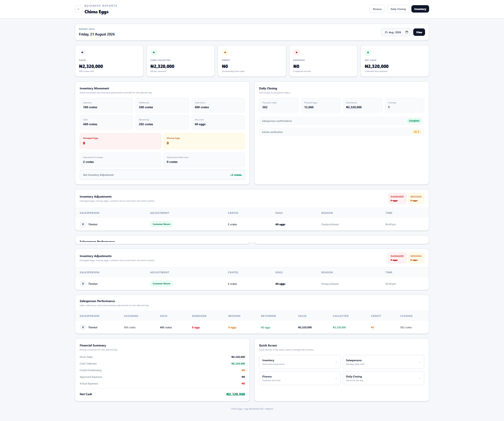Screen dimensions: 504x421
Task: Open the Expenses and cash quick access card
Action: click(x=300, y=378)
